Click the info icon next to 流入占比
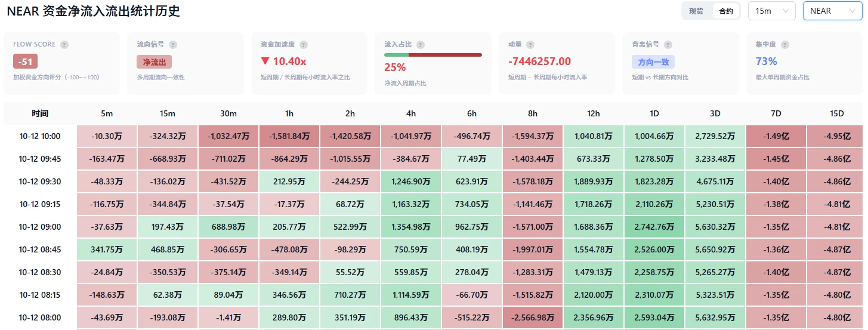 pyautogui.click(x=421, y=45)
